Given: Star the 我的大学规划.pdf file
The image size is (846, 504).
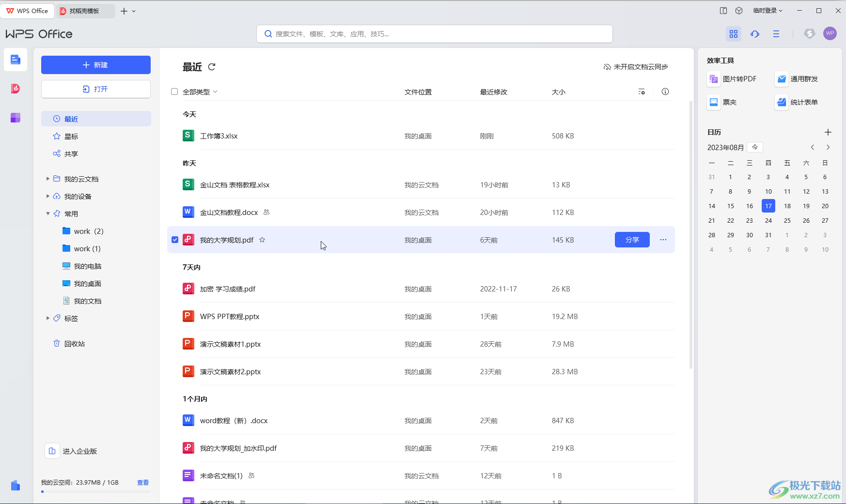Looking at the screenshot, I should [x=262, y=240].
